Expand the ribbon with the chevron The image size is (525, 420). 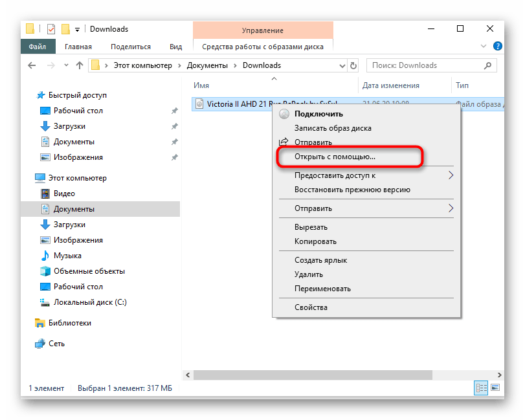pyautogui.click(x=483, y=46)
